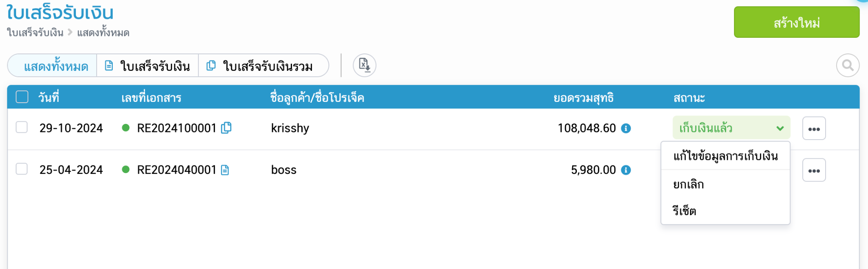Switch to ใบเสร็จรับเงิน tab
The width and height of the screenshot is (868, 269).
147,66
